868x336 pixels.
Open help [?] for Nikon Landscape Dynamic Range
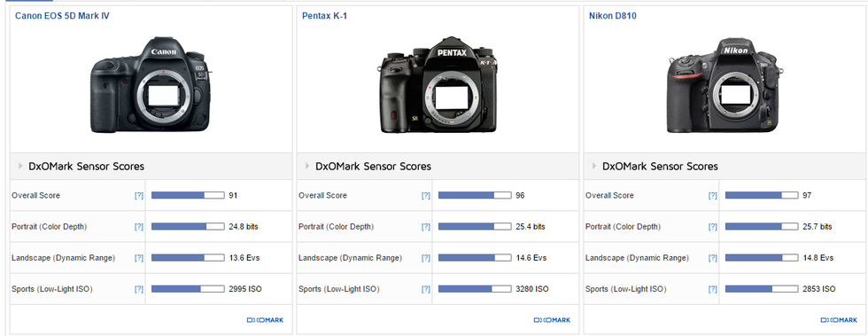tap(712, 258)
